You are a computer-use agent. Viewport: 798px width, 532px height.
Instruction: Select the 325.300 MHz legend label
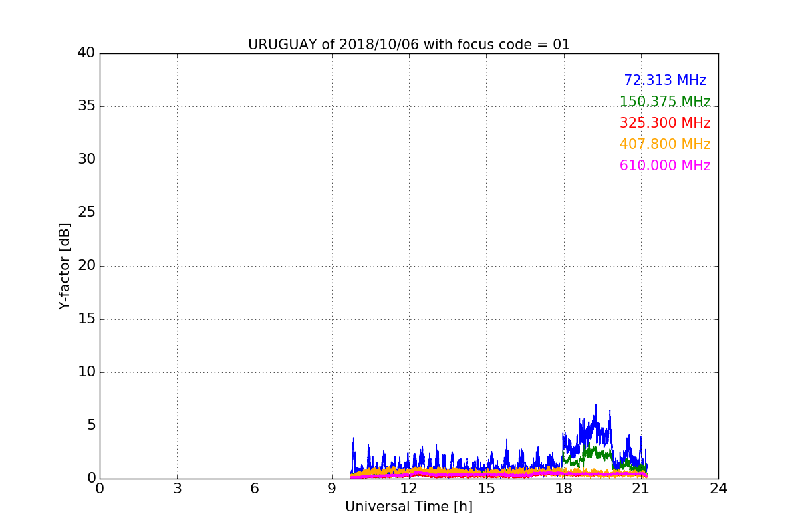tap(665, 123)
